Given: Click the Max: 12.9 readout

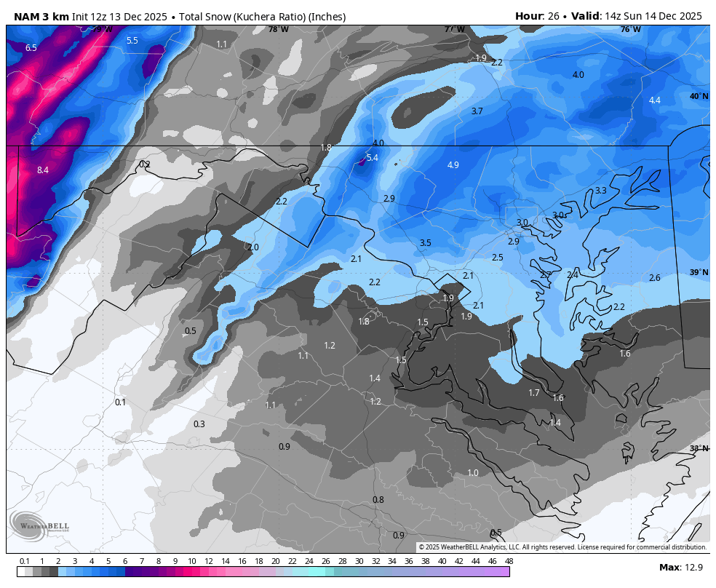Looking at the screenshot, I should pyautogui.click(x=680, y=568).
